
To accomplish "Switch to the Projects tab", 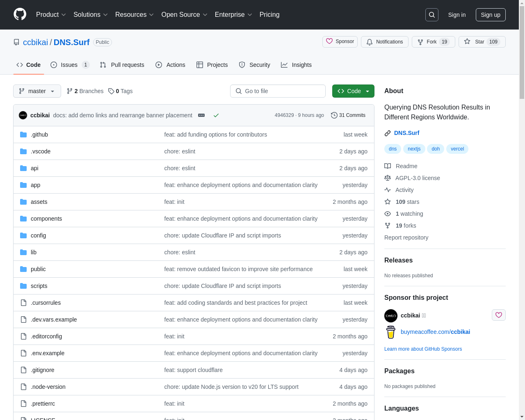I will tap(212, 65).
